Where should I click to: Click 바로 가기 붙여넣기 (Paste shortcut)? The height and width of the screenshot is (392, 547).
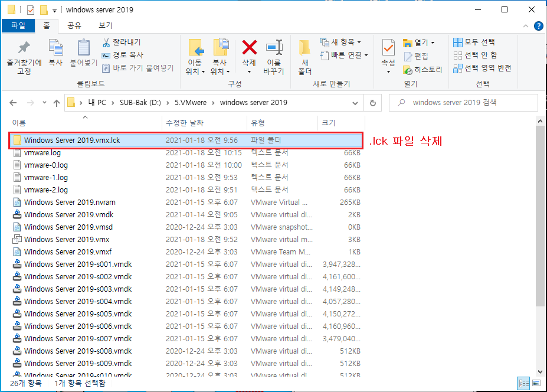138,68
